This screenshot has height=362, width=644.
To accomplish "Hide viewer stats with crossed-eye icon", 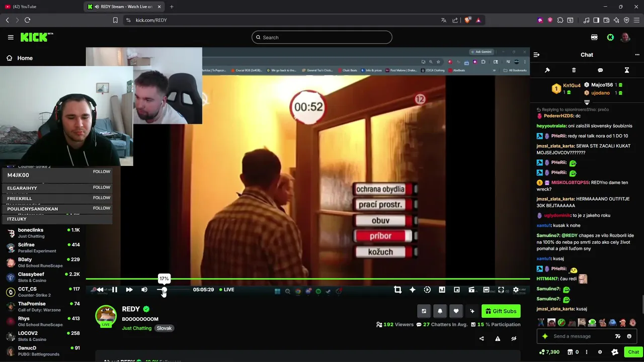I will [x=514, y=339].
